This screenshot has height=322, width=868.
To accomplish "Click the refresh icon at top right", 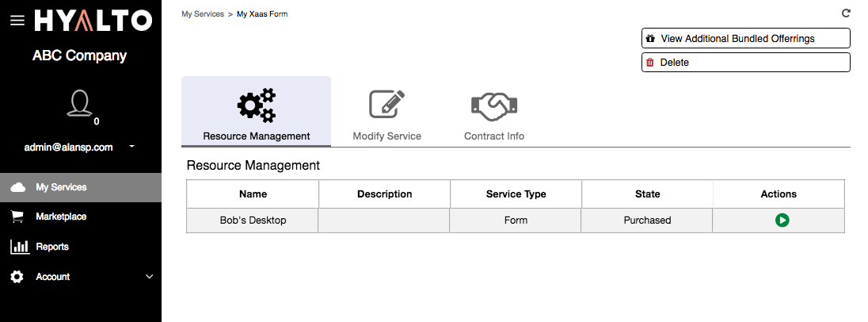I will (x=845, y=13).
